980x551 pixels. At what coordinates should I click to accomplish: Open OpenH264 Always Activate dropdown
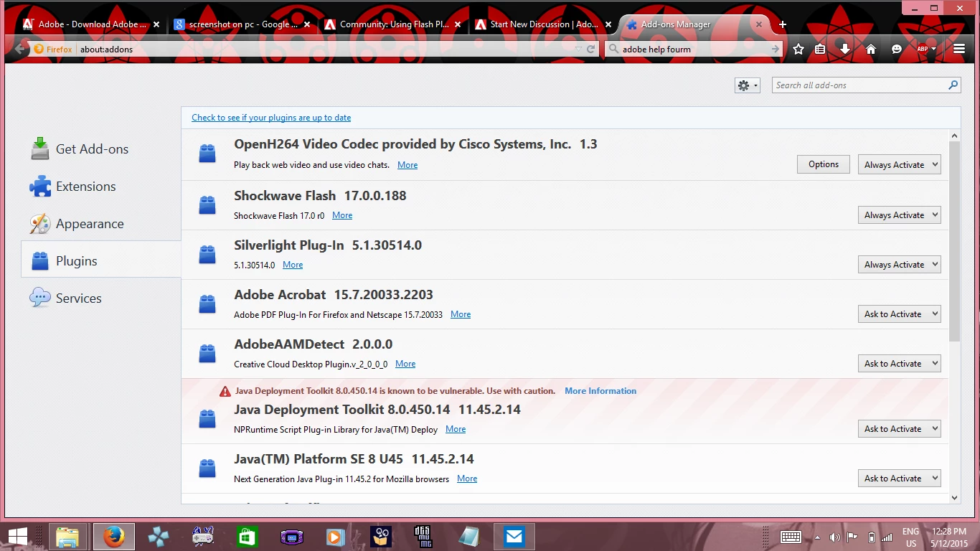coord(900,165)
